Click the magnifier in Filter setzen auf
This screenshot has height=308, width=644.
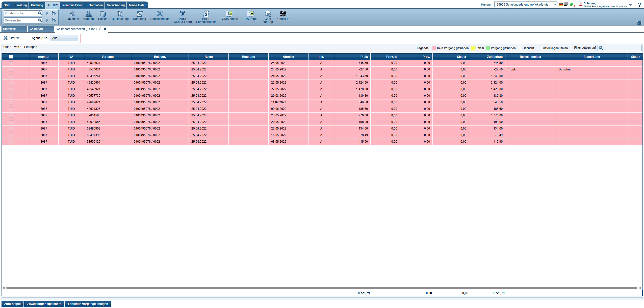601,48
